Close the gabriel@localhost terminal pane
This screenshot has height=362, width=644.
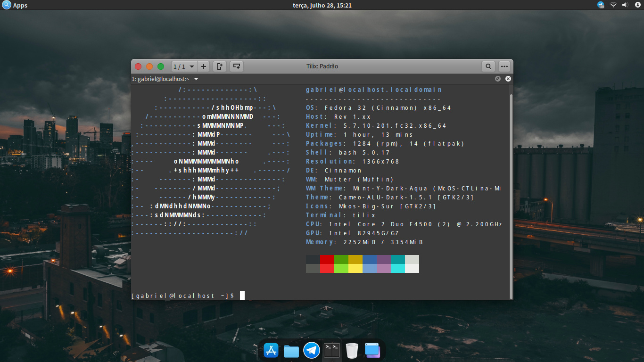point(508,79)
